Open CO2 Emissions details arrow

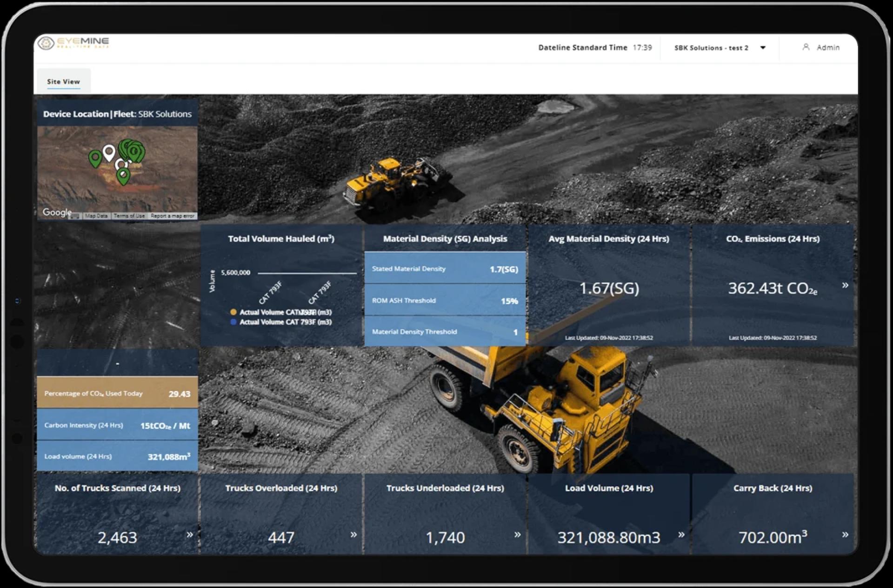point(845,285)
